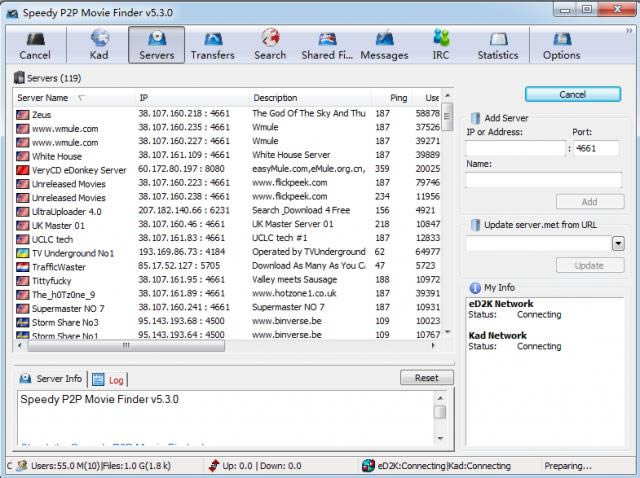Click the flag icon for TrafficWaster
640x478 pixels.
22,267
